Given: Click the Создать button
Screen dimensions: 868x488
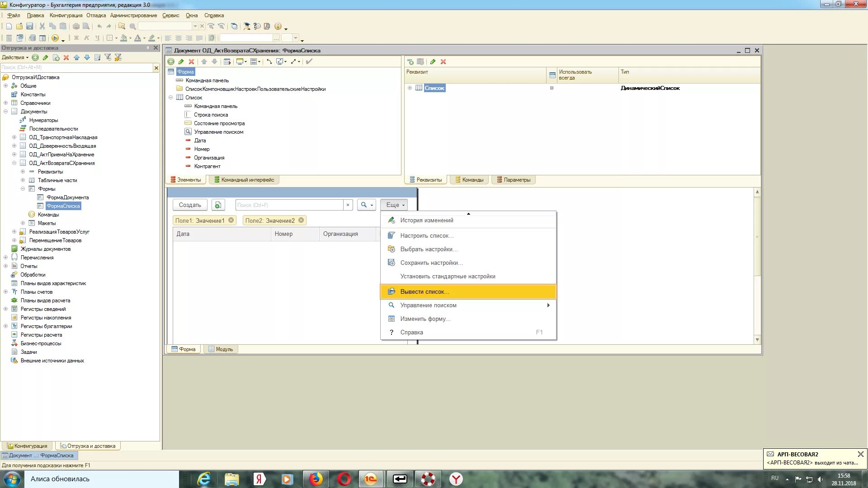Looking at the screenshot, I should click(x=190, y=205).
